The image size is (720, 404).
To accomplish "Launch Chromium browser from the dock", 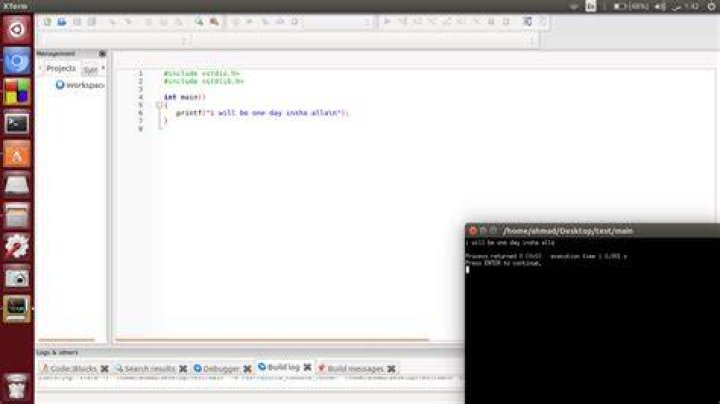I will pyautogui.click(x=17, y=61).
